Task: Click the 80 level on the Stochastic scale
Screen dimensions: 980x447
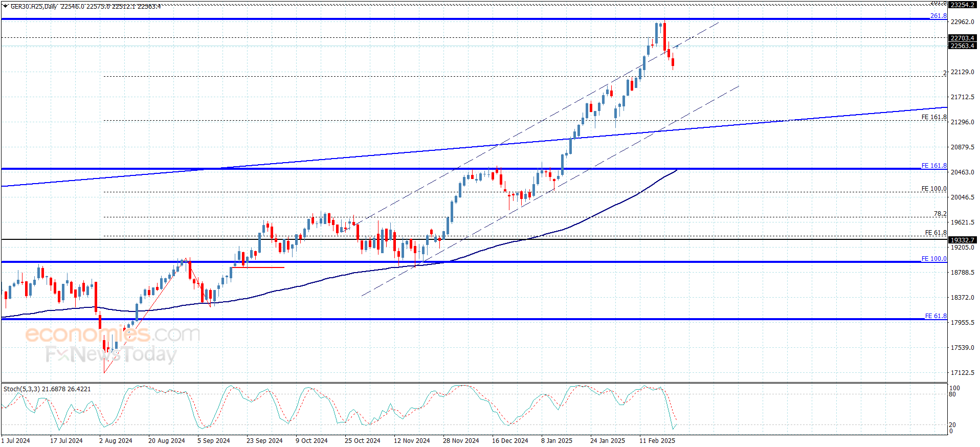Action: tap(952, 394)
